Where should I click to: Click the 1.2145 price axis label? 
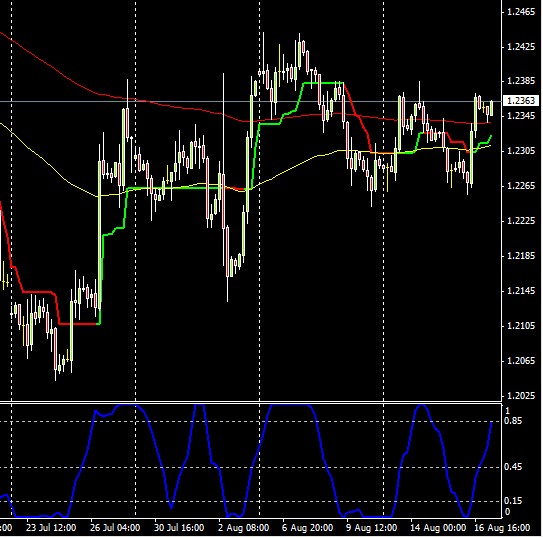[521, 291]
